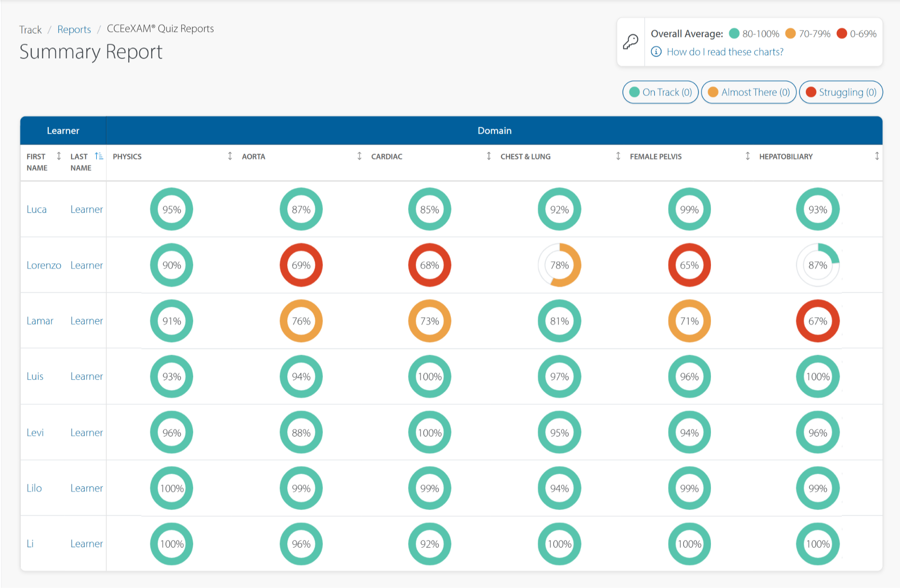
Task: Sort learners by First Name
Action: coord(58,156)
